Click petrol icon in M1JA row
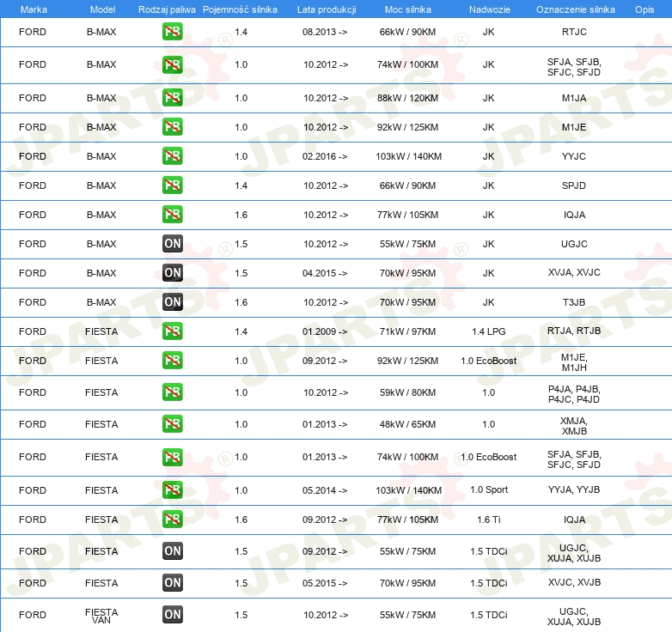 [x=172, y=98]
